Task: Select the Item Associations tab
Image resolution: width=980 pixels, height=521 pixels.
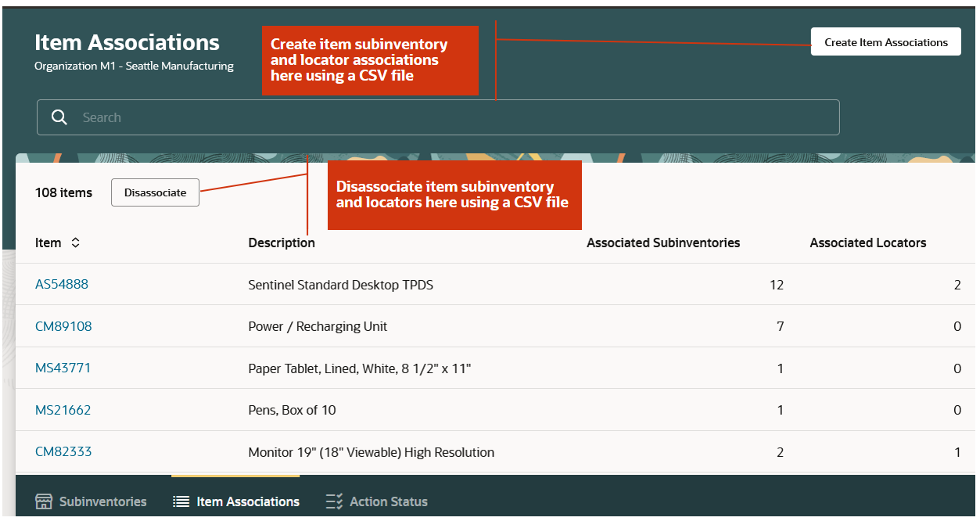Action: pyautogui.click(x=236, y=501)
